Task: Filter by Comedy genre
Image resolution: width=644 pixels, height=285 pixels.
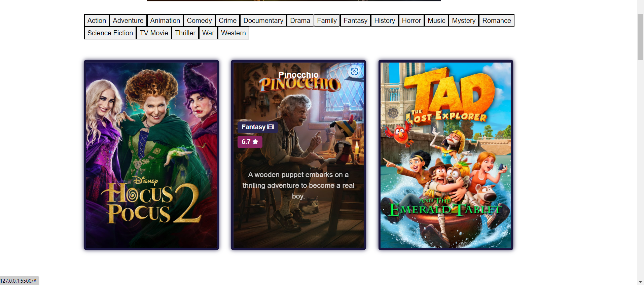Action: (200, 21)
